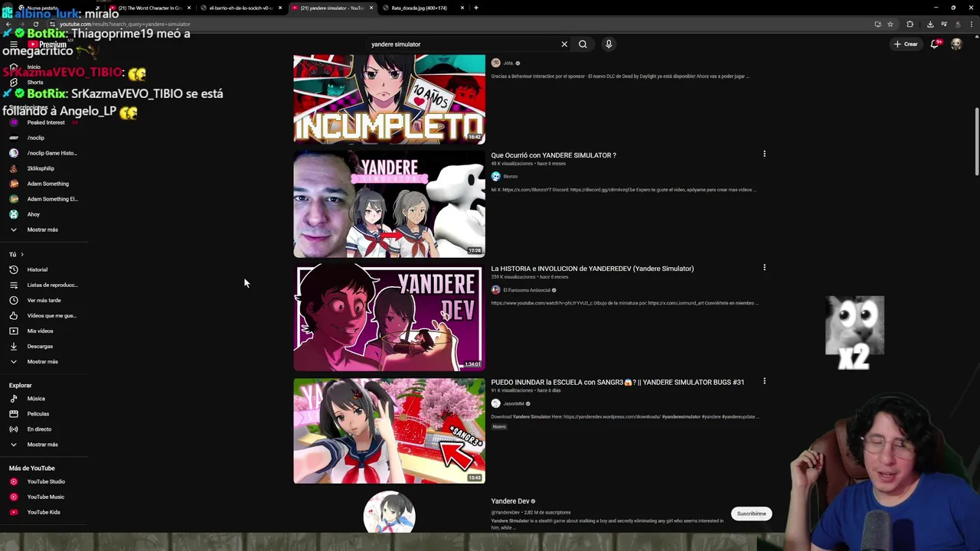The height and width of the screenshot is (551, 980).
Task: Open the notifications bell
Action: 935,44
